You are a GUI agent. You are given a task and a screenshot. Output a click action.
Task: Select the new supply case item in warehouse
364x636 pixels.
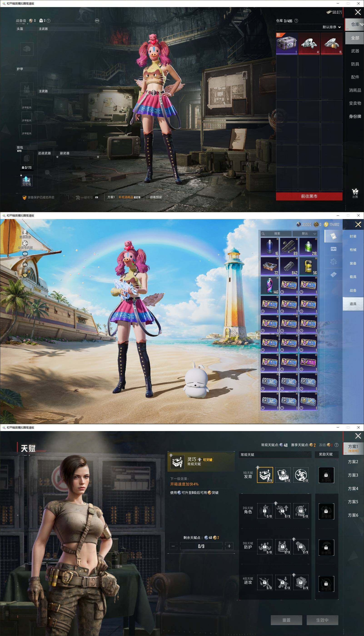coord(287,43)
